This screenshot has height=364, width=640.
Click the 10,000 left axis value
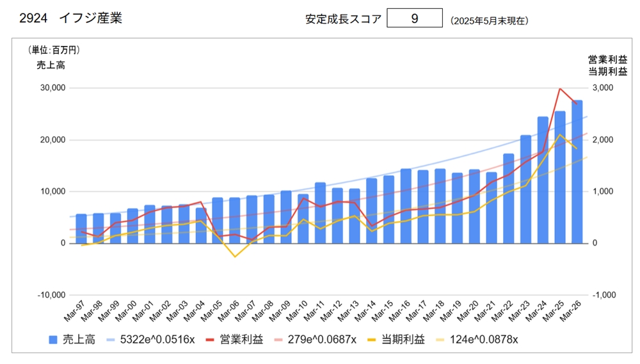(52, 191)
